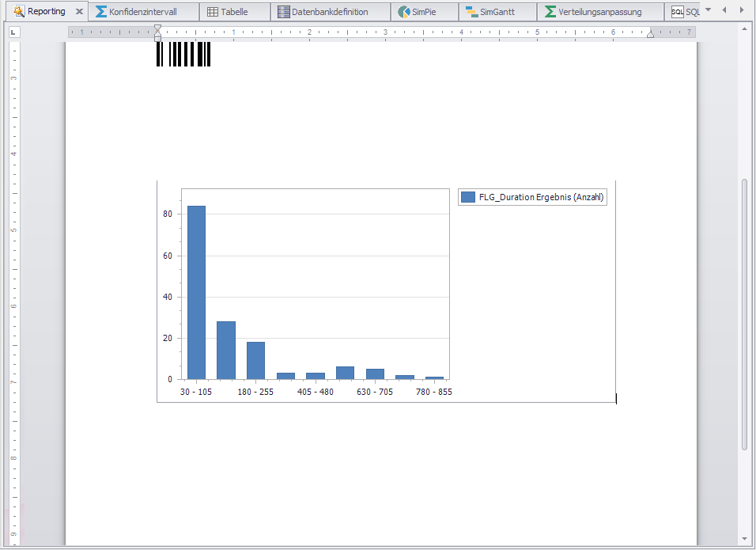Click the '780 - 855' axis label
The image size is (756, 550).
click(434, 392)
